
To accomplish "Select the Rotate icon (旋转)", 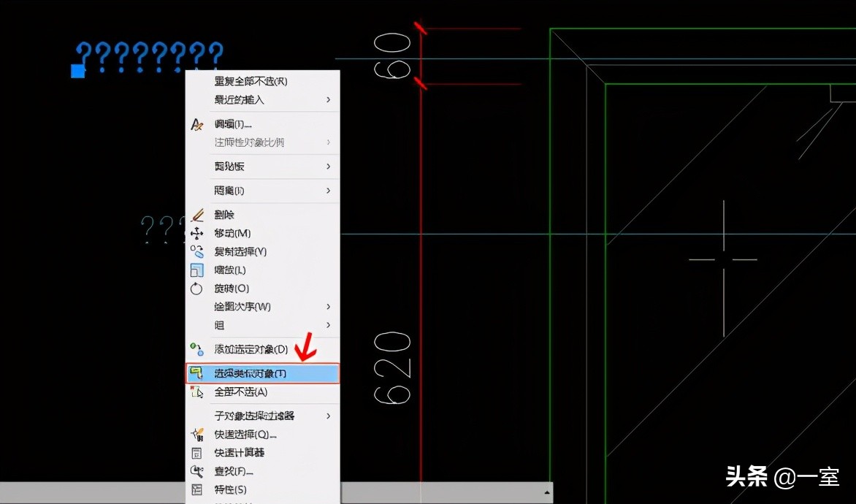I will [196, 288].
